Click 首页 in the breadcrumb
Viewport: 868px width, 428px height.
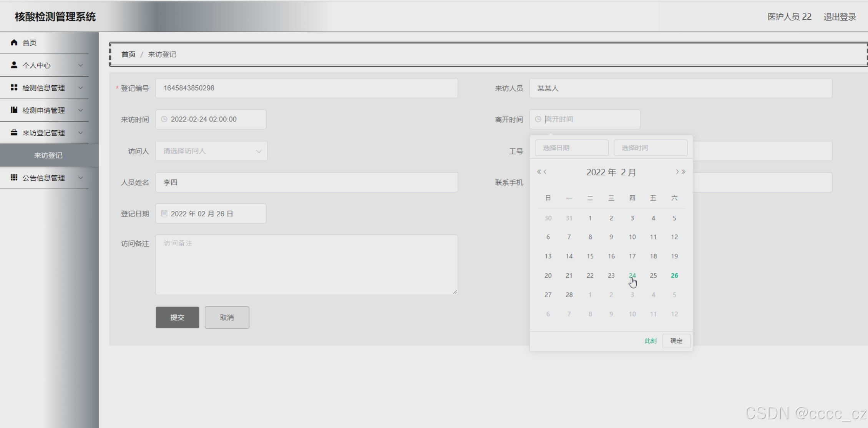(128, 55)
